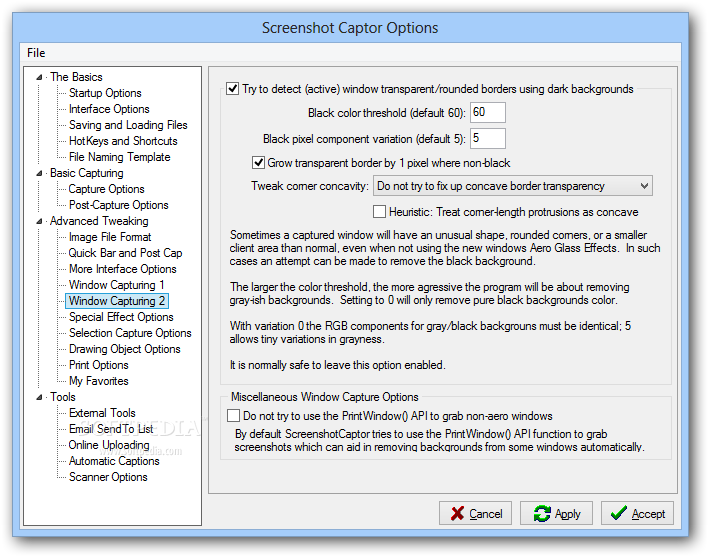Select Scanner Options
This screenshot has height=557, width=709.
[x=108, y=477]
